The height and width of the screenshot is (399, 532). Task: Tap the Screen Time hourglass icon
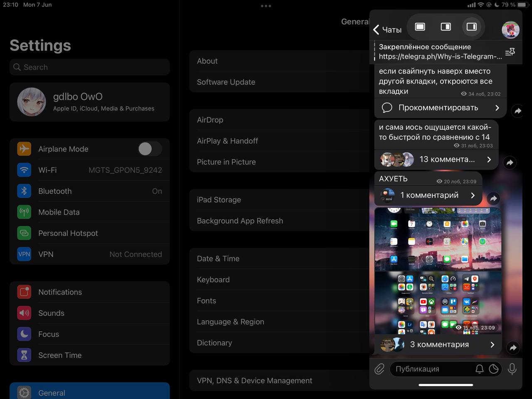coord(24,355)
